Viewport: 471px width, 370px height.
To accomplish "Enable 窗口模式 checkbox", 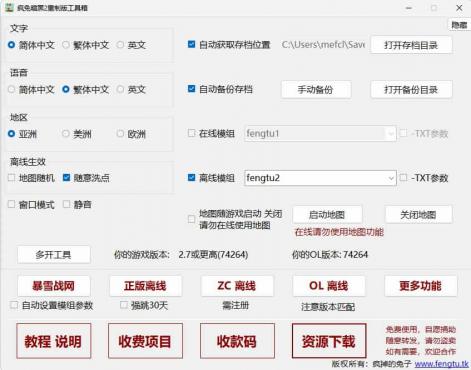I will [12, 204].
